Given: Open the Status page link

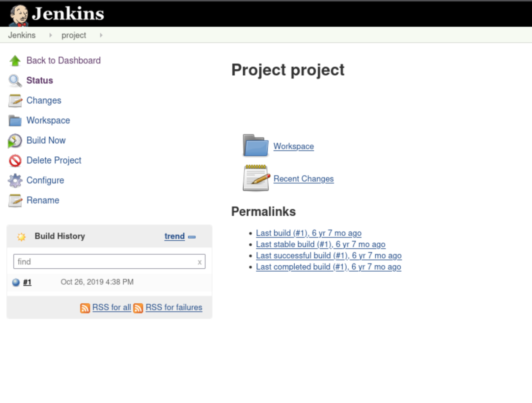Looking at the screenshot, I should click(x=40, y=80).
